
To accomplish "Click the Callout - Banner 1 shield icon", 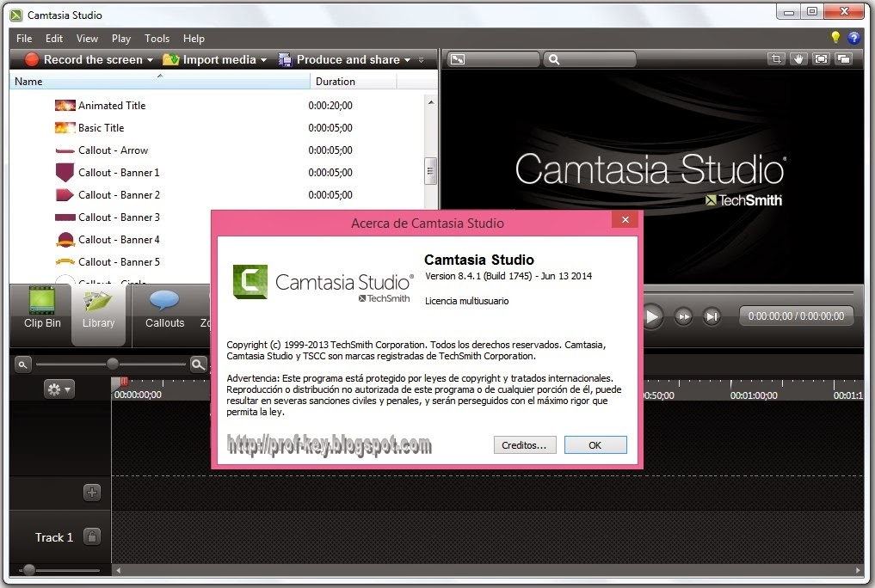I will click(x=65, y=172).
